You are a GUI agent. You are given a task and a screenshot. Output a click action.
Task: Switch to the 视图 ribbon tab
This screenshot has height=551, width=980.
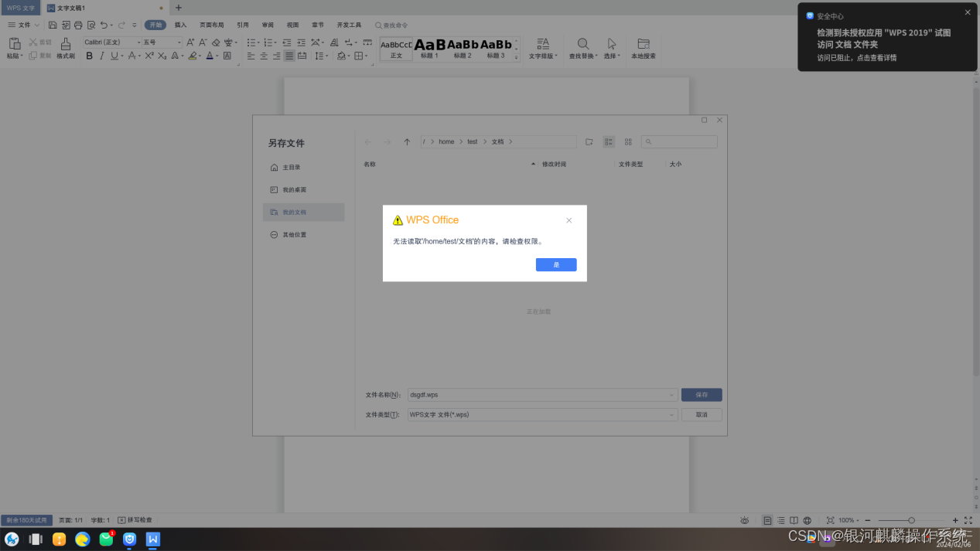click(x=292, y=25)
